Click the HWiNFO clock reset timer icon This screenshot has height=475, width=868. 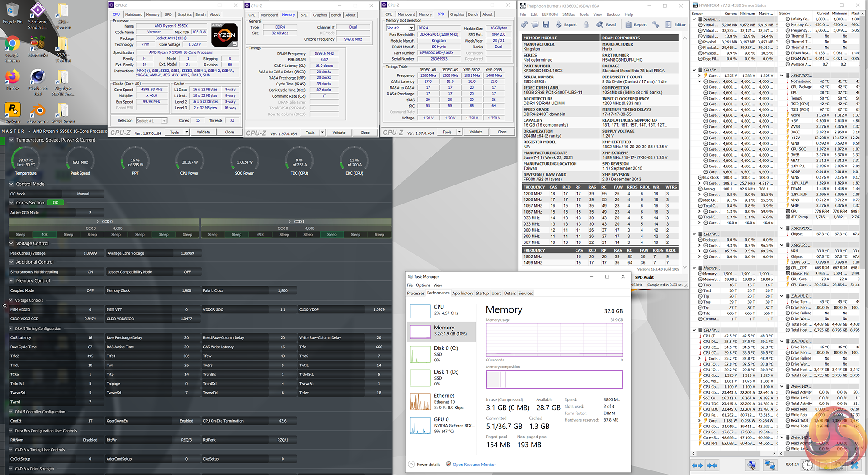coord(807,465)
